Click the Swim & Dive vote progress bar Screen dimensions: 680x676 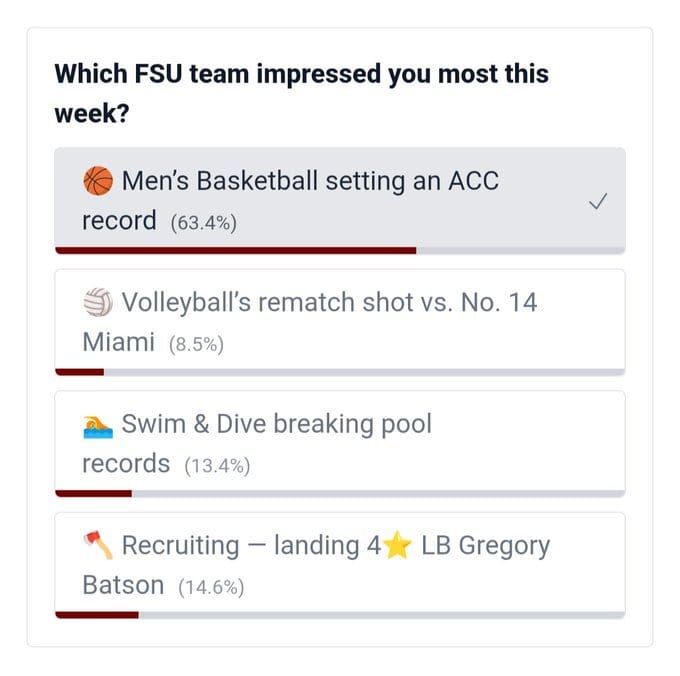coord(340,493)
